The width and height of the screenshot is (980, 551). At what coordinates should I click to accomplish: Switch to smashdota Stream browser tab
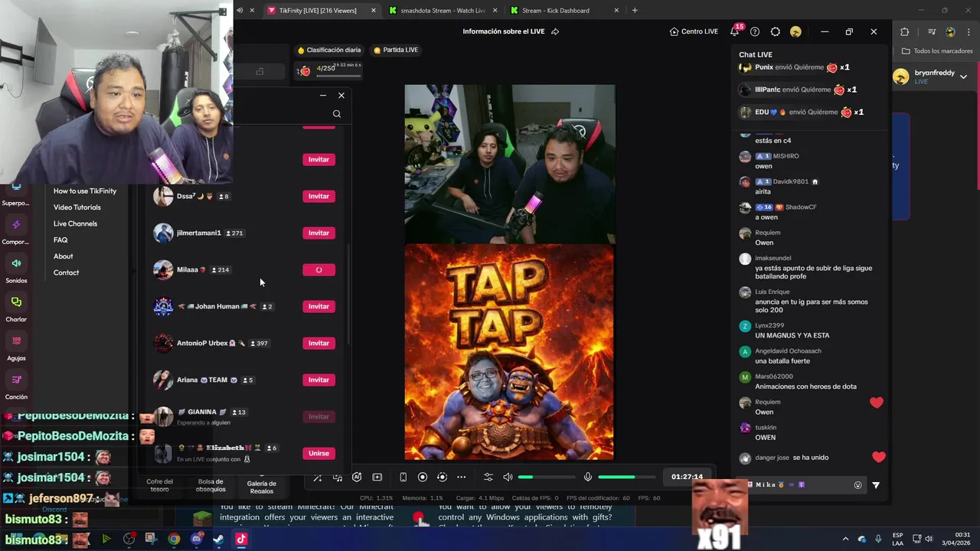[442, 10]
